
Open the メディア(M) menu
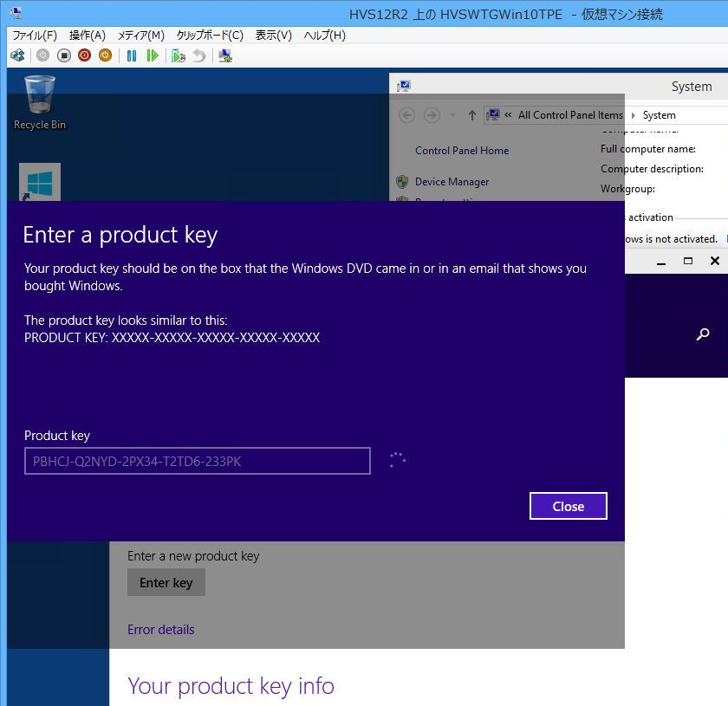141,36
